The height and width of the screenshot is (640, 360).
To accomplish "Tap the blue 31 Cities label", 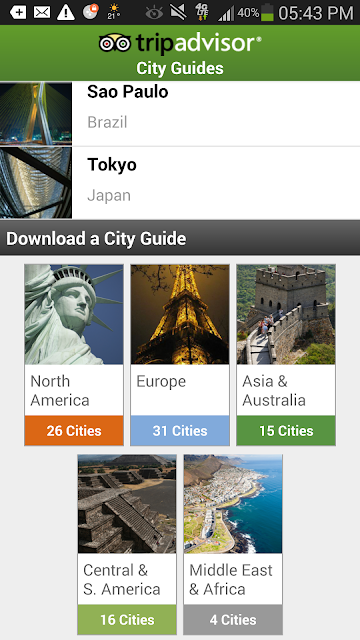I will [180, 431].
